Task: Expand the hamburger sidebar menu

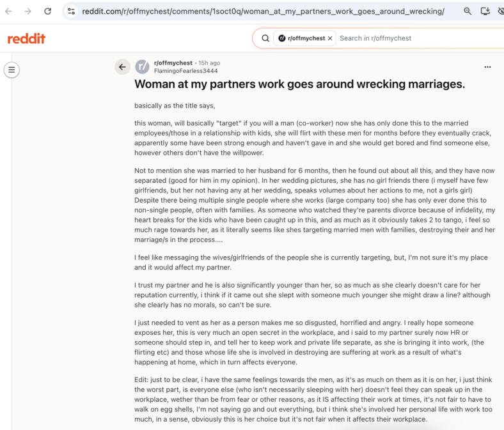Action: (12, 70)
